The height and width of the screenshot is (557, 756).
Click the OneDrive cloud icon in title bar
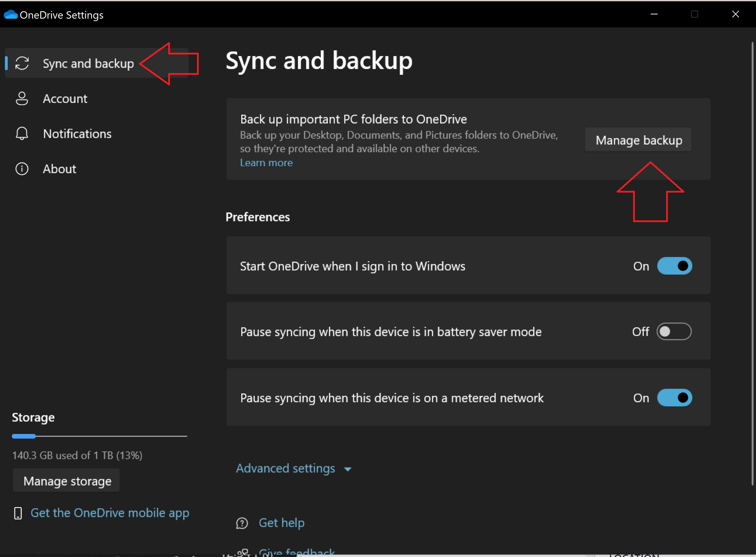pos(11,15)
